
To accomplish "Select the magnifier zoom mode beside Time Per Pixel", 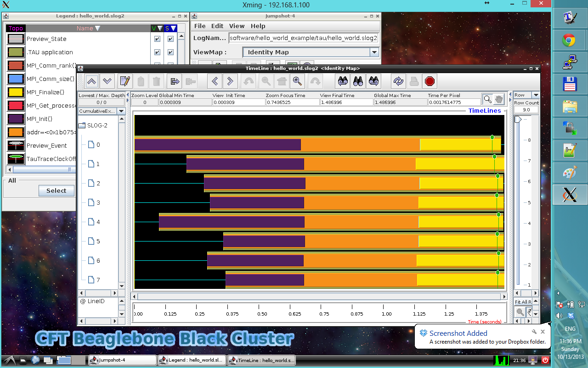I will click(x=487, y=99).
